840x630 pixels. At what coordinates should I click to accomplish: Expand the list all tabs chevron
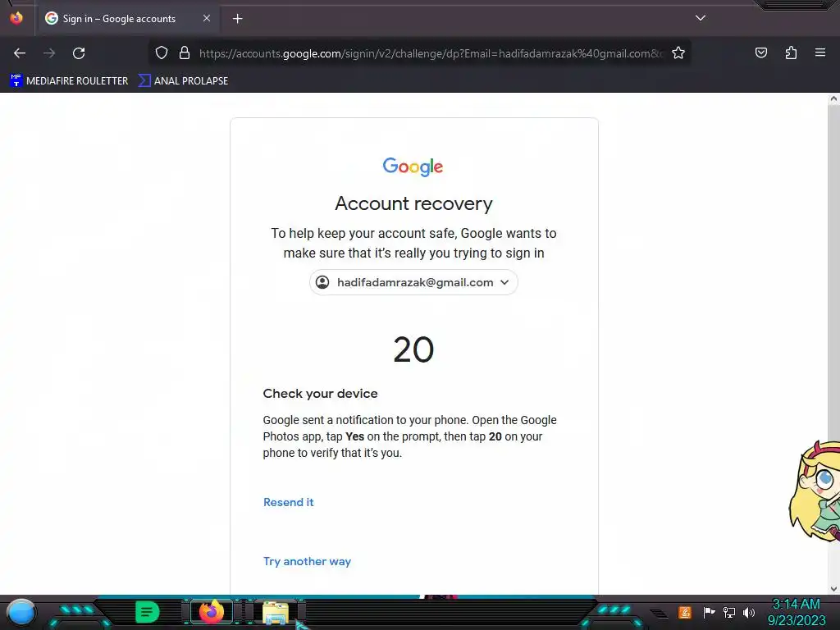[701, 18]
